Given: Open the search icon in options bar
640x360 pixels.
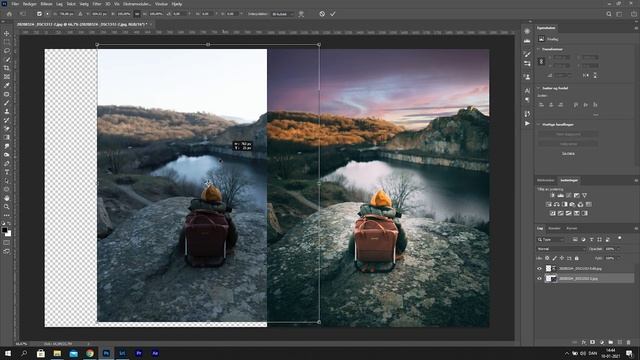Looking at the screenshot, I should 609,14.
